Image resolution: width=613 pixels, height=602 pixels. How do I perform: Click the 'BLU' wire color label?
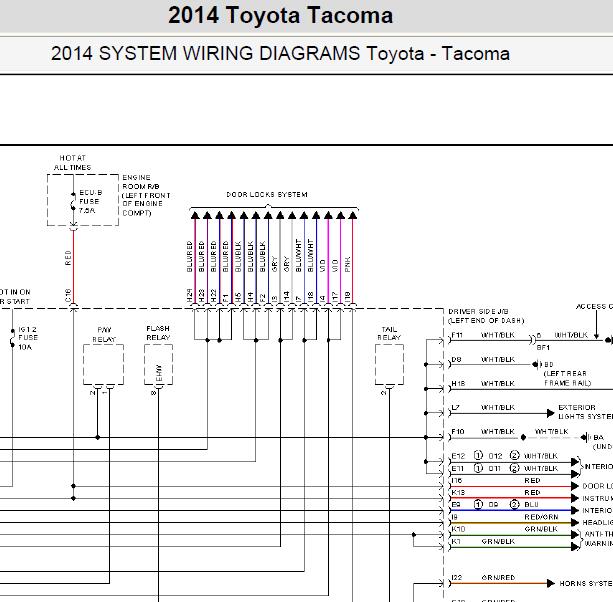[x=531, y=504]
